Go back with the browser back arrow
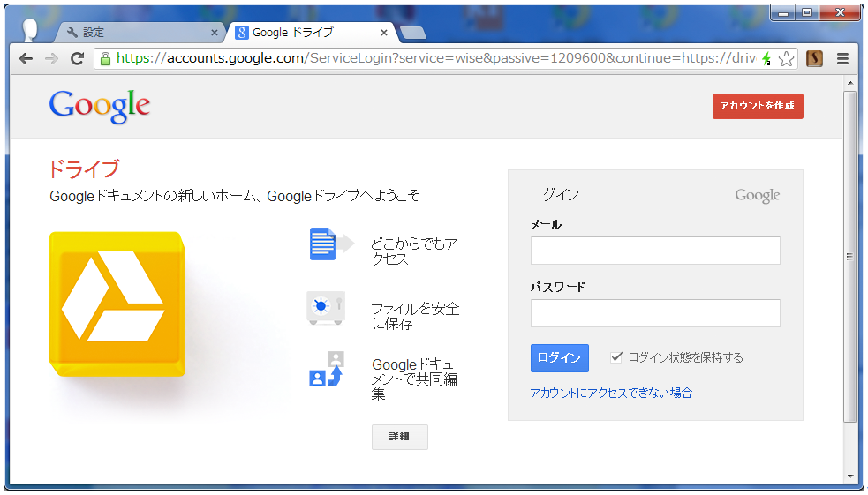 (x=26, y=58)
